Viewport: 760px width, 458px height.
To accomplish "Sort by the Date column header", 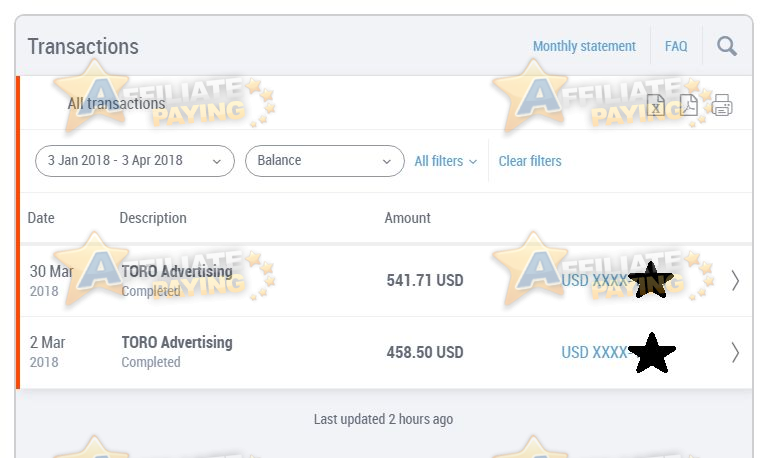I will click(41, 218).
